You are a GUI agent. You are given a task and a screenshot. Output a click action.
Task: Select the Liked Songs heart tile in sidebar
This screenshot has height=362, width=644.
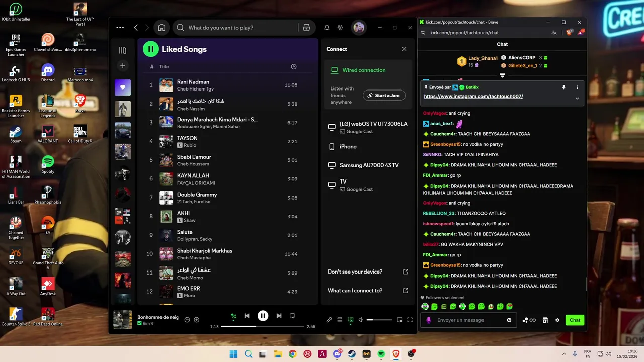[x=123, y=87]
